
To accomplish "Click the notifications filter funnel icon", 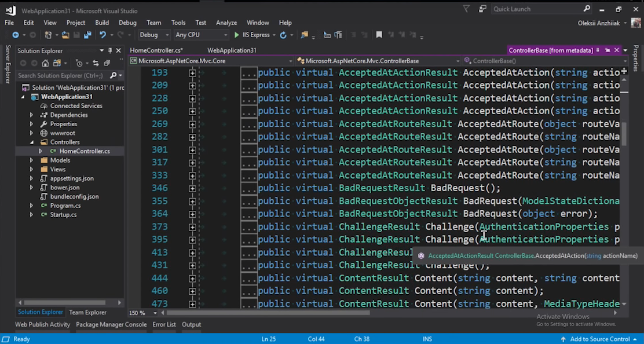I will point(466,9).
